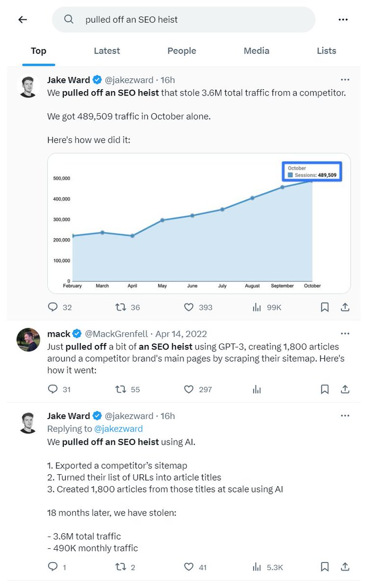The width and height of the screenshot is (367, 588).
Task: Reply to Jake Ward's first tweet
Action: click(x=53, y=307)
